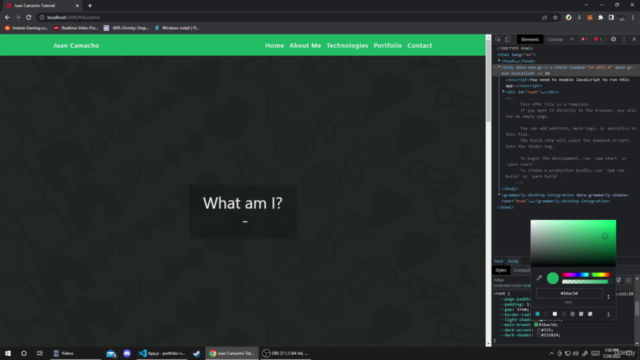Pick eyedropper tool in color picker
This screenshot has height=360, width=640.
539,278
